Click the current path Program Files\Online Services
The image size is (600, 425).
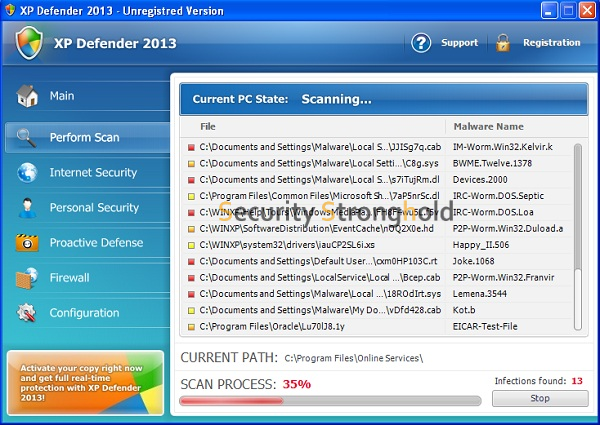(x=354, y=358)
